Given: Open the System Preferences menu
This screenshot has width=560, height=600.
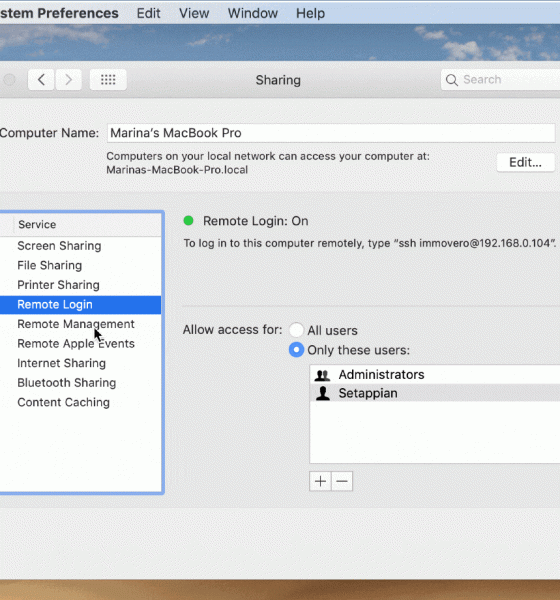Looking at the screenshot, I should [x=59, y=13].
